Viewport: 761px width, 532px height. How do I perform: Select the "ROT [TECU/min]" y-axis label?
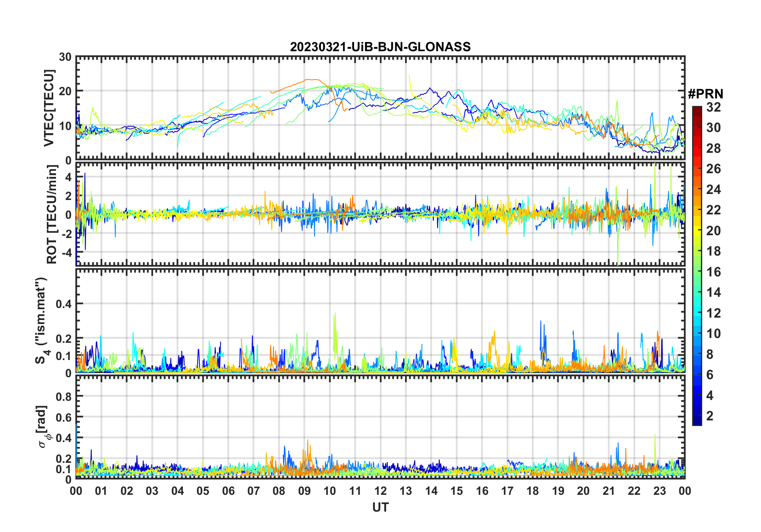[52, 214]
